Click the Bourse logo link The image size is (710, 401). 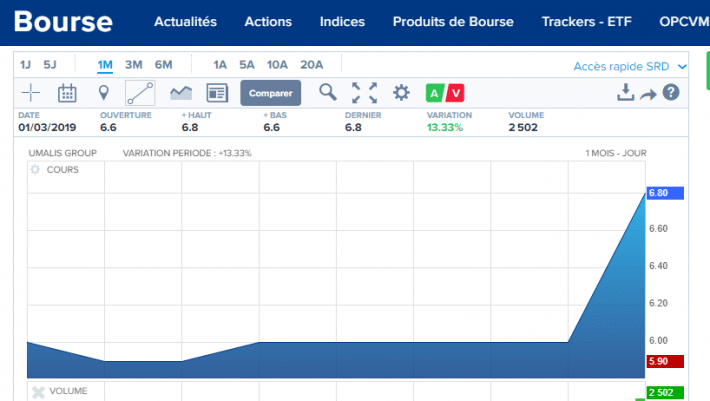tap(63, 21)
